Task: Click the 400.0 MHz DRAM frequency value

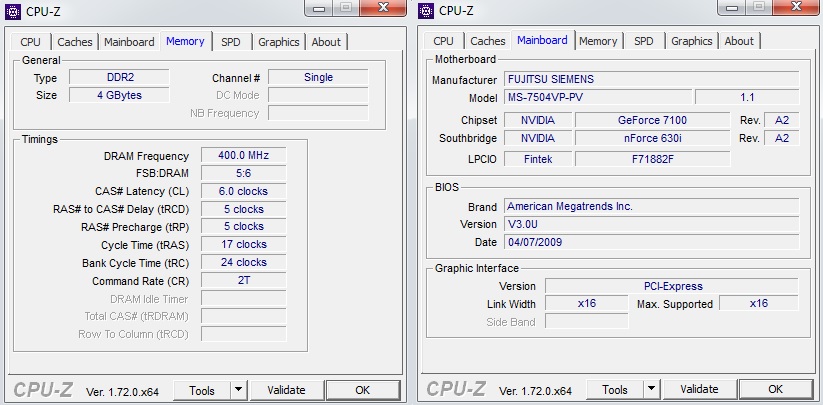Action: click(244, 156)
